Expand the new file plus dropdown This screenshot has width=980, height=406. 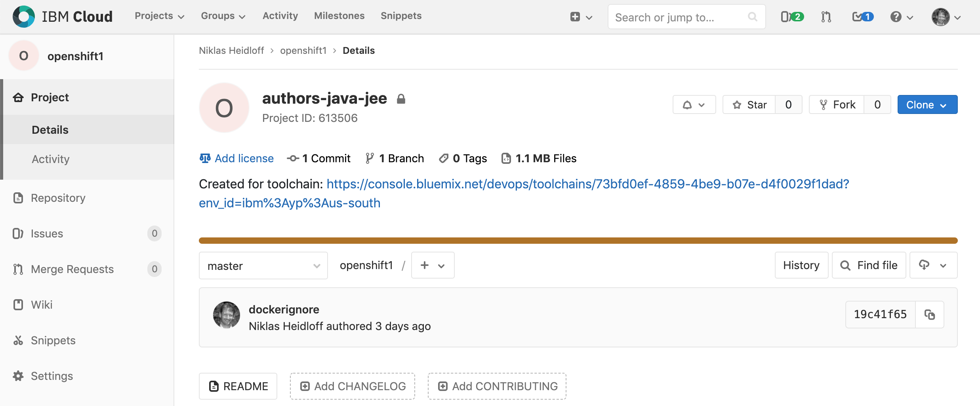[432, 265]
